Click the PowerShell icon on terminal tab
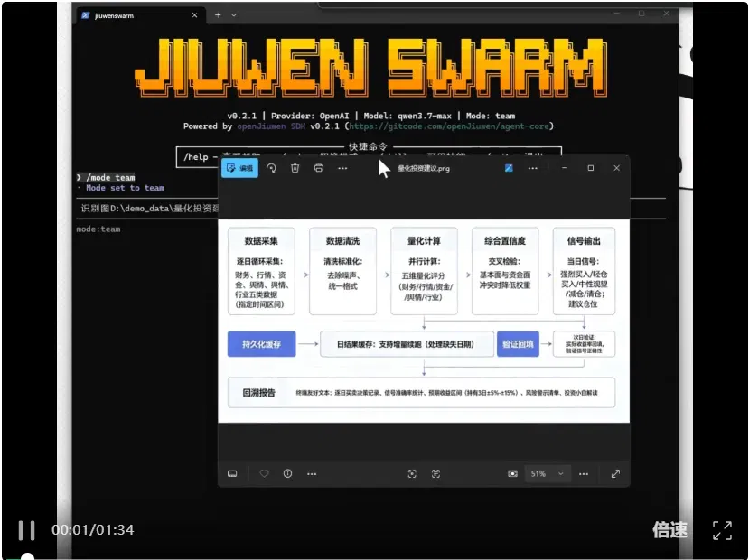The height and width of the screenshot is (560, 749). [86, 15]
